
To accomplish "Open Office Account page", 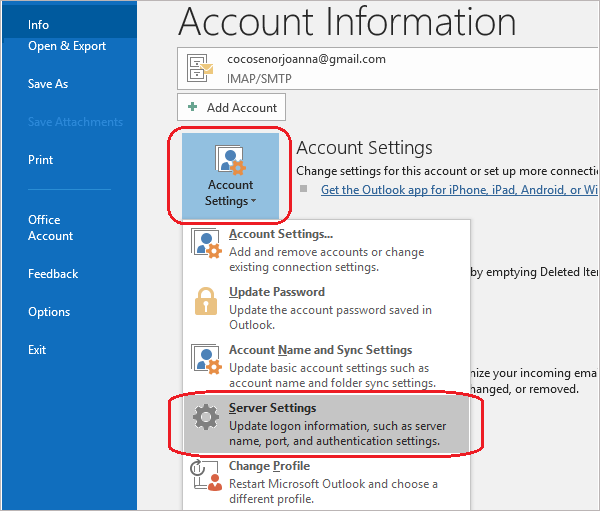I will pyautogui.click(x=50, y=228).
